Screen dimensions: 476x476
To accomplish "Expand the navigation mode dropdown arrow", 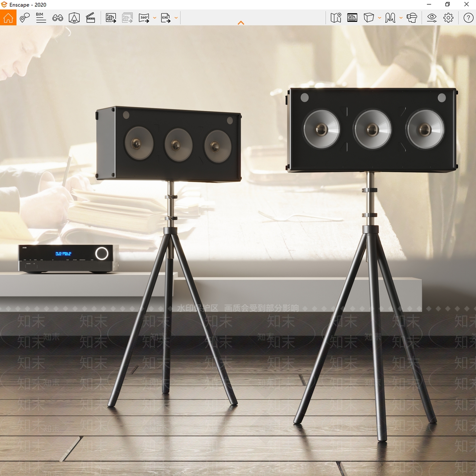I will (401, 18).
